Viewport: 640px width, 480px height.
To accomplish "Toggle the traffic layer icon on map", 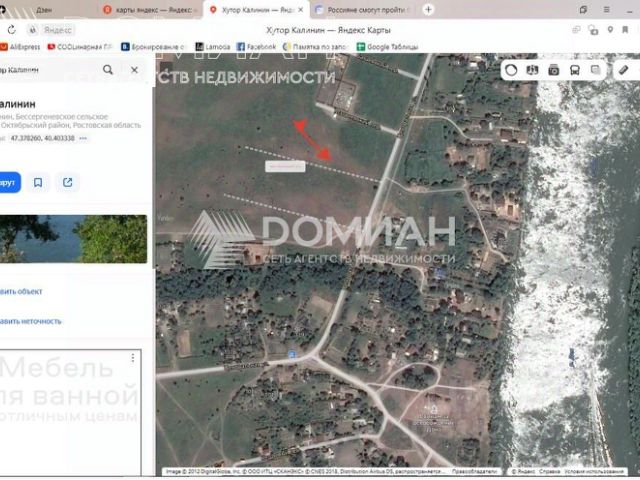I will tap(511, 70).
